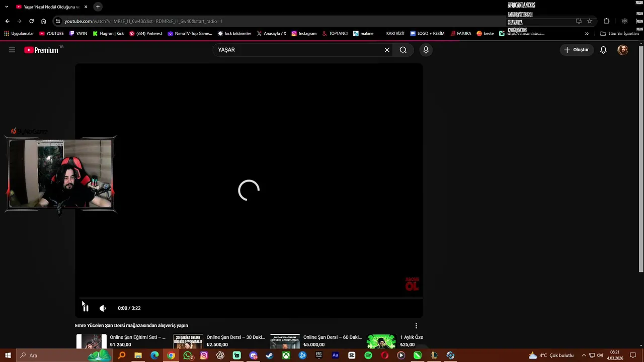
Task: Mute the video volume icon
Action: tap(103, 308)
